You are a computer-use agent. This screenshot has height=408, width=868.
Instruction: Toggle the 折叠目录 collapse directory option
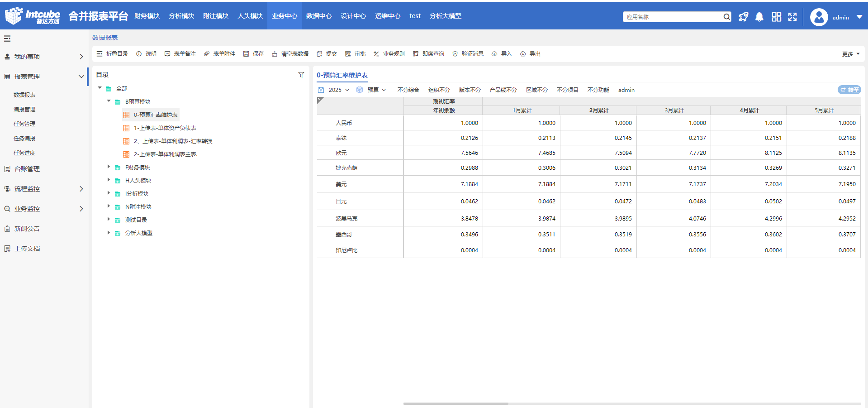pos(112,53)
